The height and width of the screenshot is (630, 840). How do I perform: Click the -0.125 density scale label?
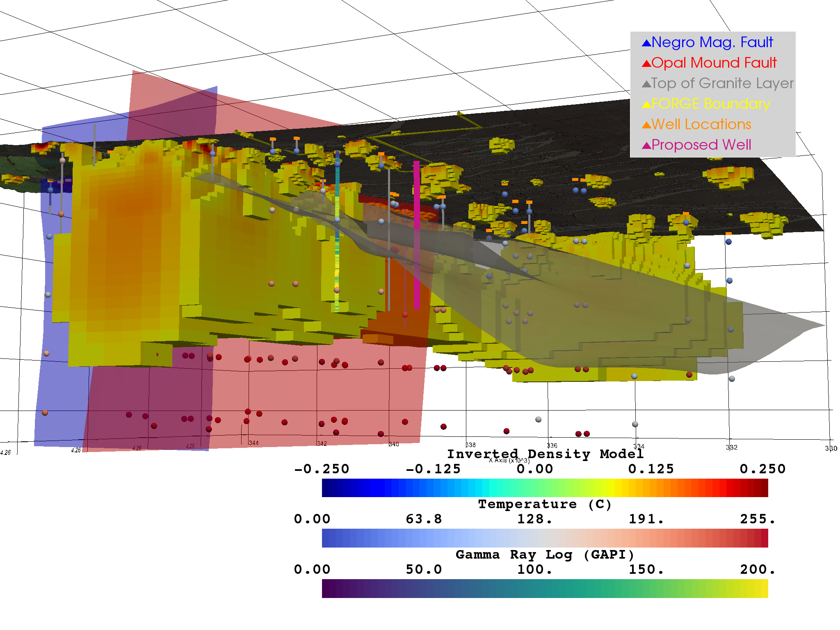[434, 469]
